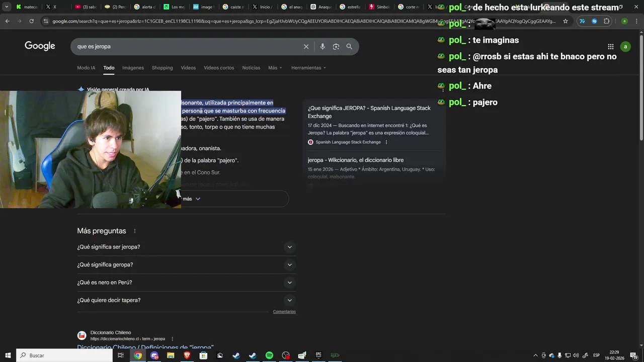Open Google Lens image search
This screenshot has height=362, width=644.
[x=336, y=46]
